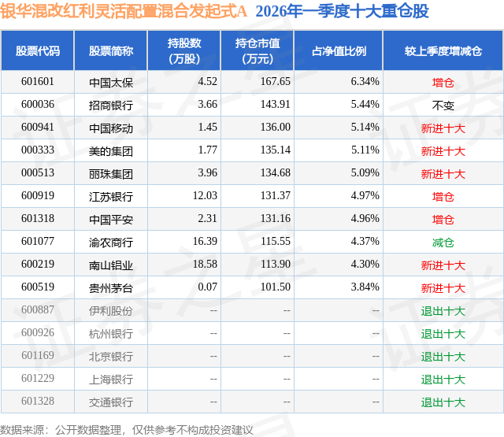Click the 股票代码 column header

coord(38,50)
